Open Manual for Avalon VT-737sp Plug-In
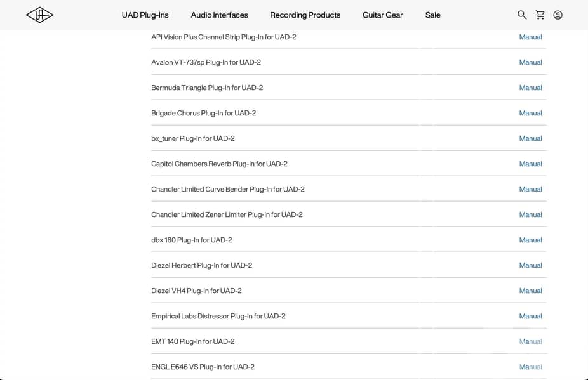 (530, 62)
